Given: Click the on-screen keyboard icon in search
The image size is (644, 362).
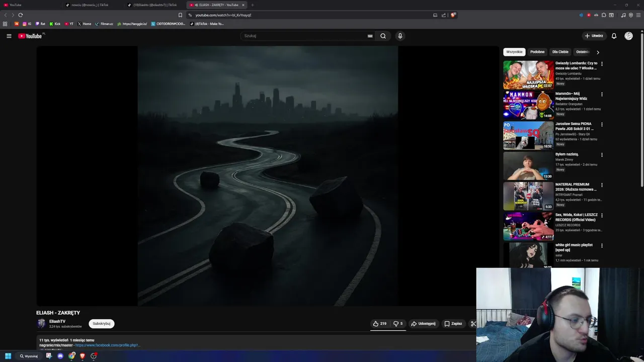Looking at the screenshot, I should (x=370, y=36).
